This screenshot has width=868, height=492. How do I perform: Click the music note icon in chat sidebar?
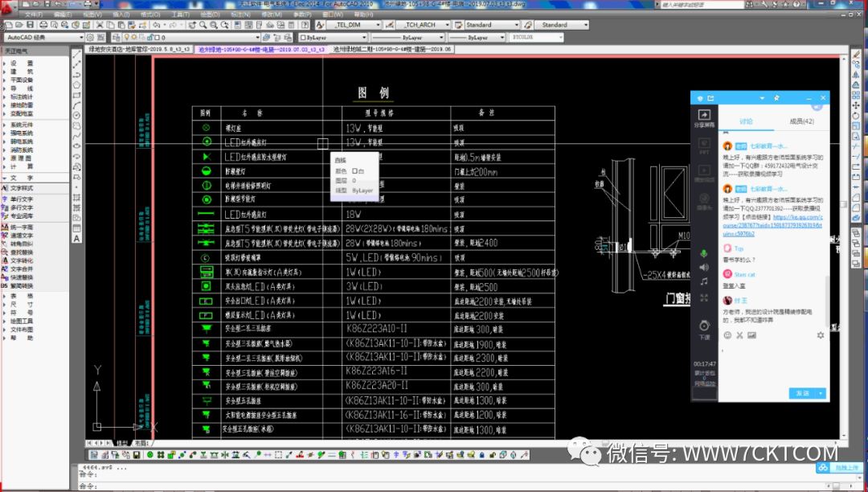click(704, 281)
